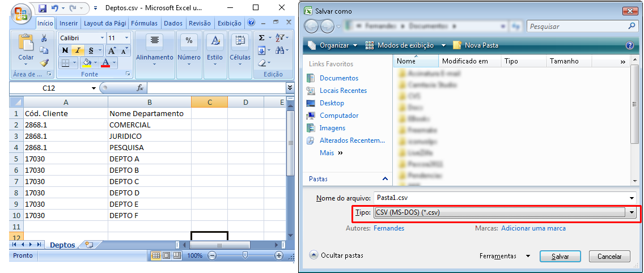Copy selection using ribbon copy icon
Viewport: 644px width, 273px height.
(x=44, y=51)
